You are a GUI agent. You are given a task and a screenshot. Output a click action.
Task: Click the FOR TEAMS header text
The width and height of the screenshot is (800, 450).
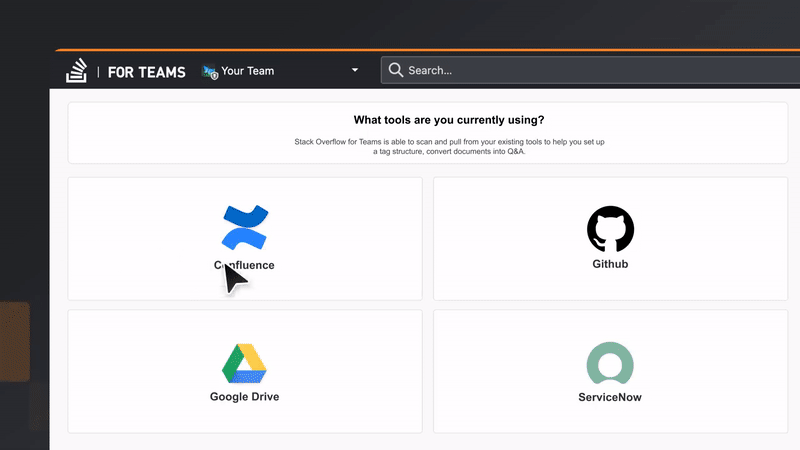pyautogui.click(x=146, y=72)
